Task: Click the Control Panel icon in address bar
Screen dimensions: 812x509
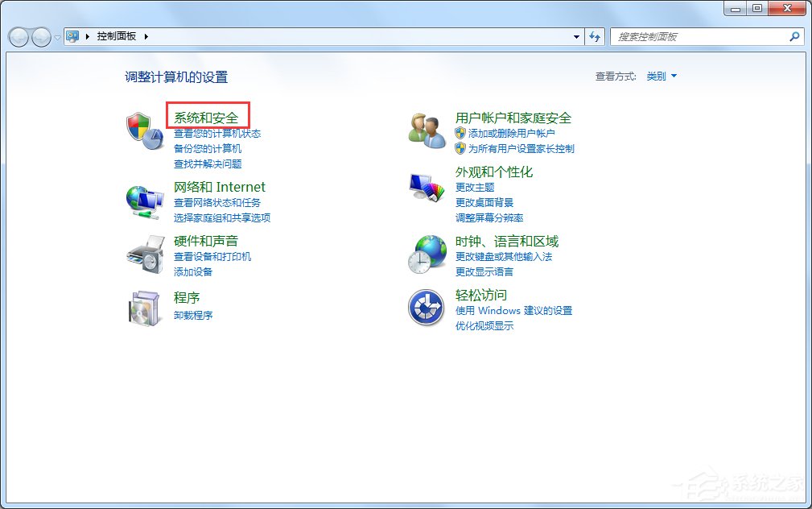Action: [x=73, y=35]
